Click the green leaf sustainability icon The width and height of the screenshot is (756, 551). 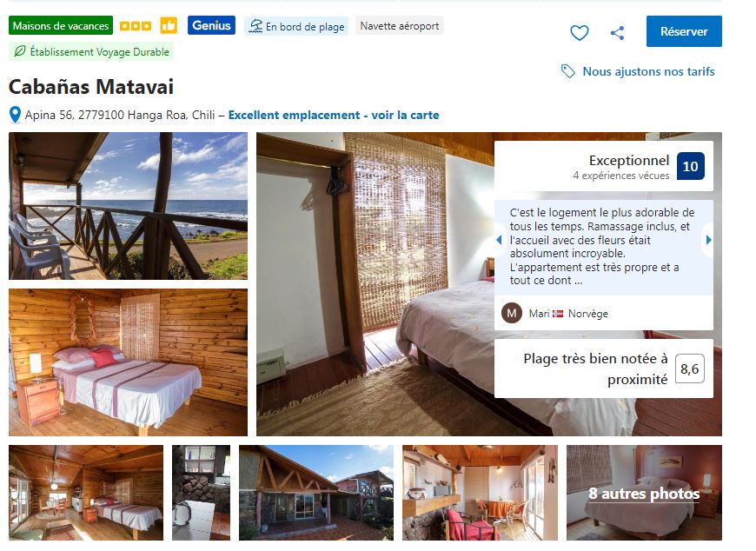20,51
